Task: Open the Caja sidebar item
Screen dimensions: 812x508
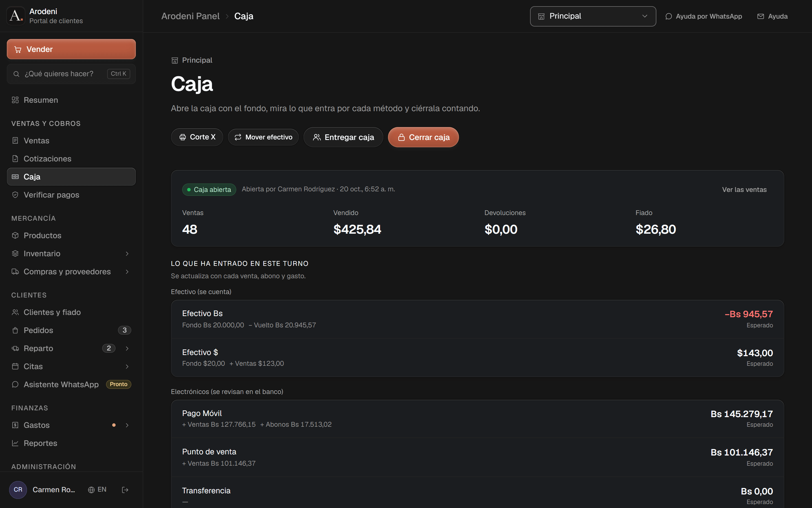Action: 71,177
